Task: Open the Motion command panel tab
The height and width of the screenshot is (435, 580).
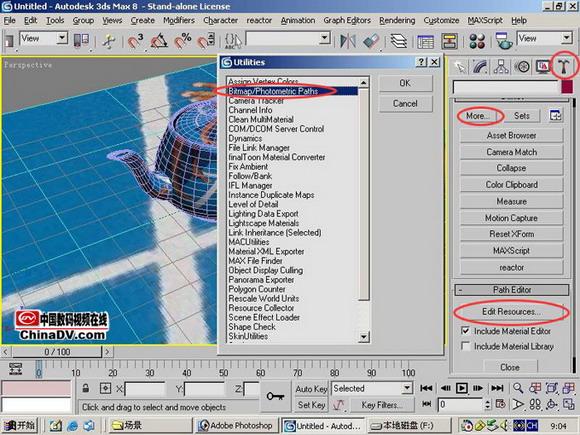Action: coord(522,67)
